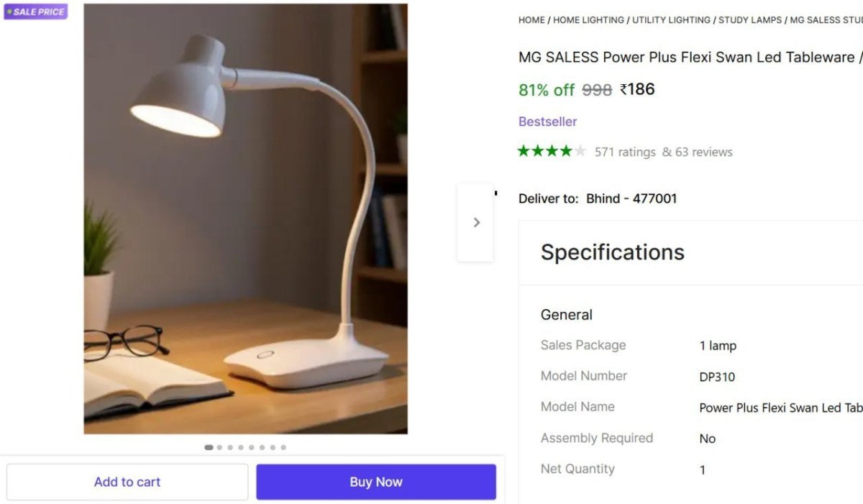863x504 pixels.
Task: Open the main lamp product image
Action: 245,219
